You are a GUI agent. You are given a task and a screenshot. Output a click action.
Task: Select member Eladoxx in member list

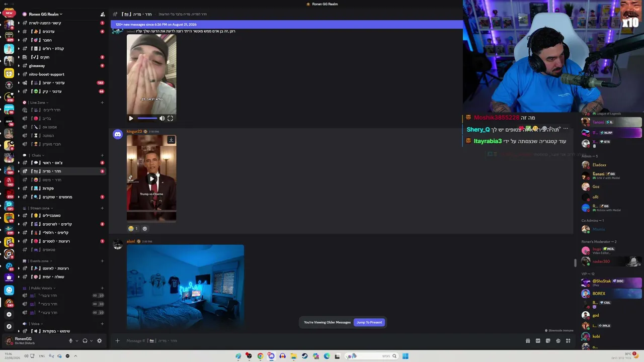coord(599,165)
